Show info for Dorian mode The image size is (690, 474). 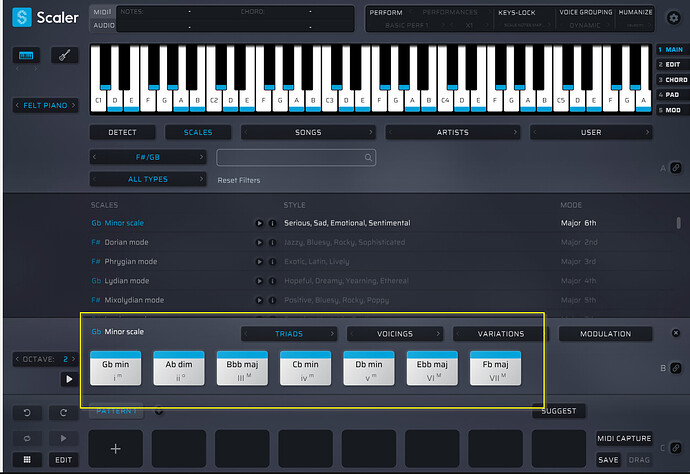(272, 243)
